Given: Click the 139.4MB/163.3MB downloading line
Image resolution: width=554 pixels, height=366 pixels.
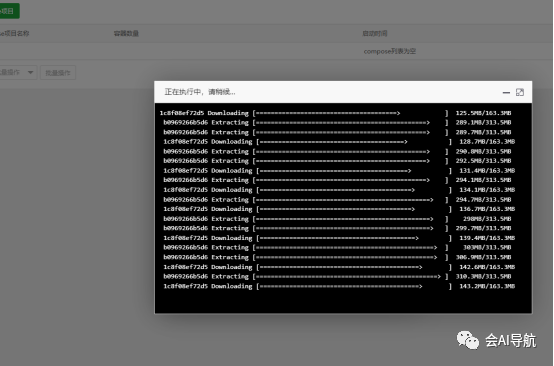Looking at the screenshot, I should pyautogui.click(x=339, y=238).
